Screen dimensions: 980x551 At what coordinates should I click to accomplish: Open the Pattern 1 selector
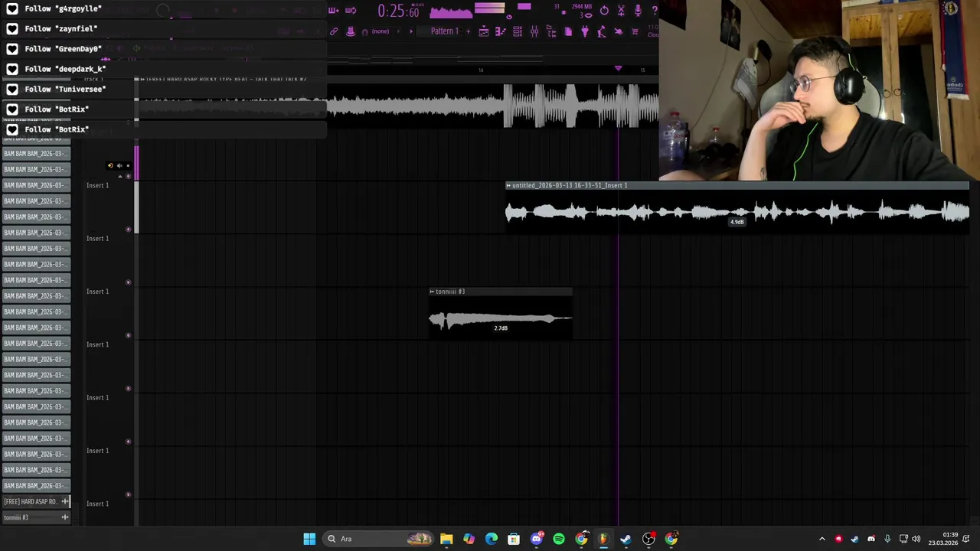pyautogui.click(x=445, y=31)
